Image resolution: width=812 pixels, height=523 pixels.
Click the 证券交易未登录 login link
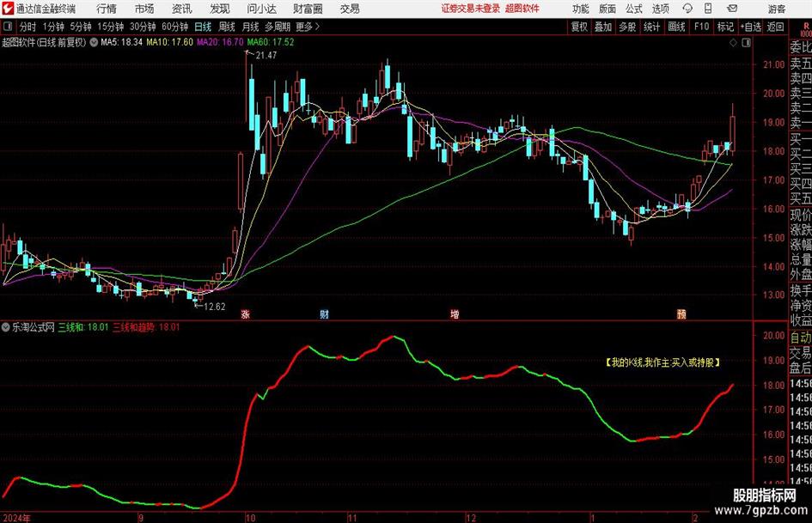(471, 9)
